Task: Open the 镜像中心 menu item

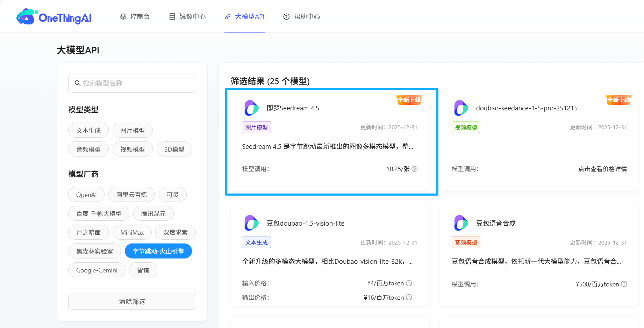Action: [x=187, y=16]
